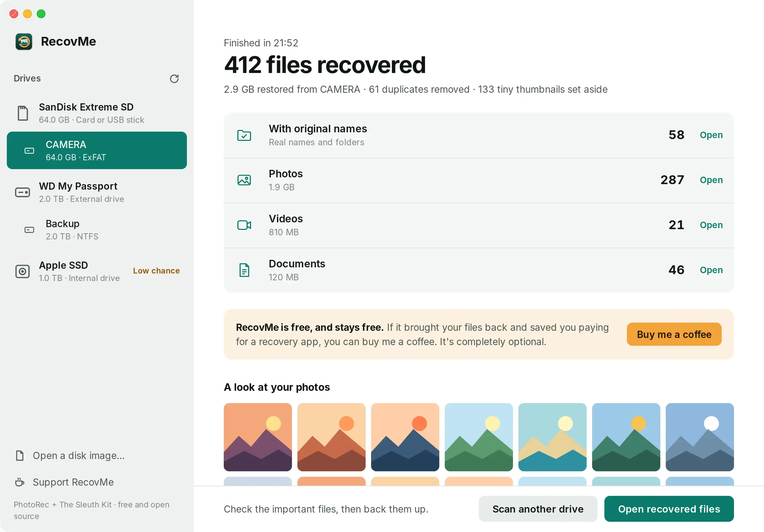Open the purple mountain sunset thumbnail

pyautogui.click(x=258, y=437)
